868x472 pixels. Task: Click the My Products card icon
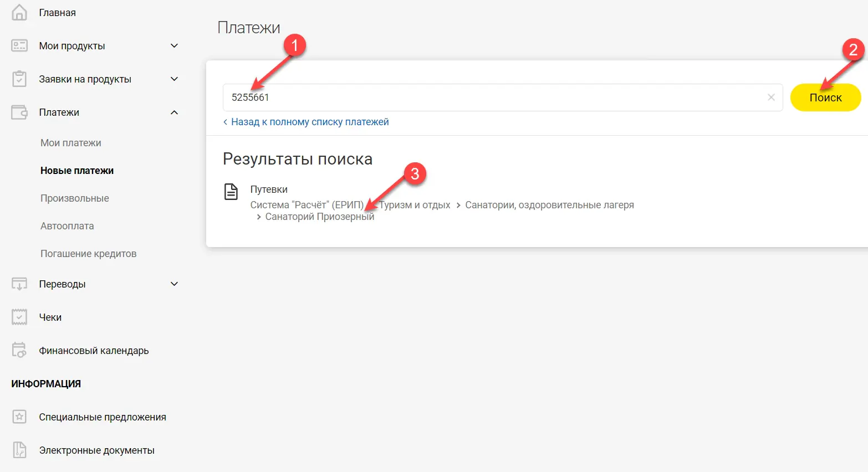(x=19, y=46)
